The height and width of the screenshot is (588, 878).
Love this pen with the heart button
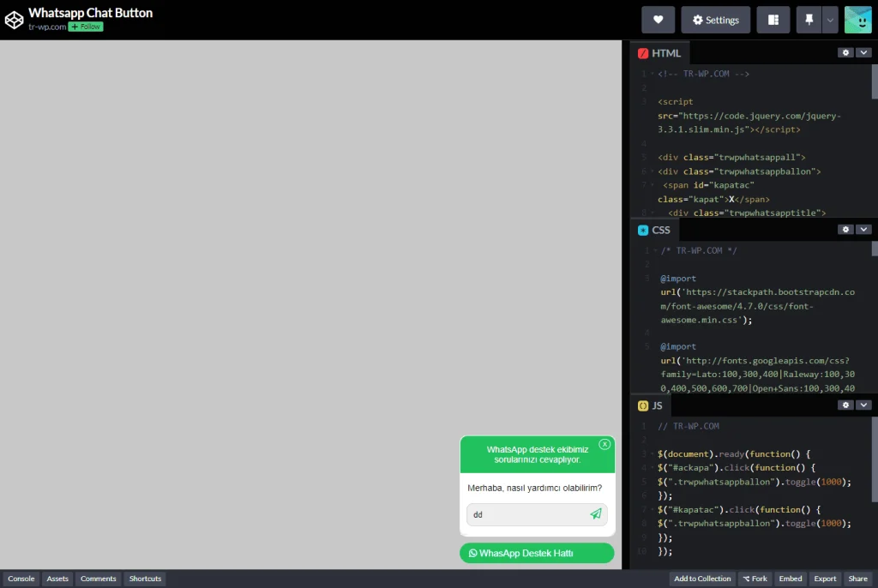658,20
